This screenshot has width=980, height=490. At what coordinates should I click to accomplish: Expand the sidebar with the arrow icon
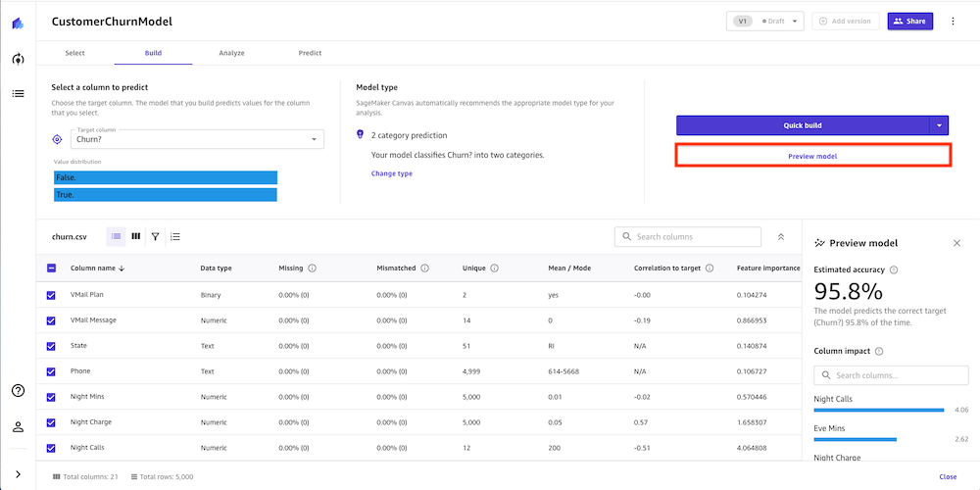click(x=18, y=474)
